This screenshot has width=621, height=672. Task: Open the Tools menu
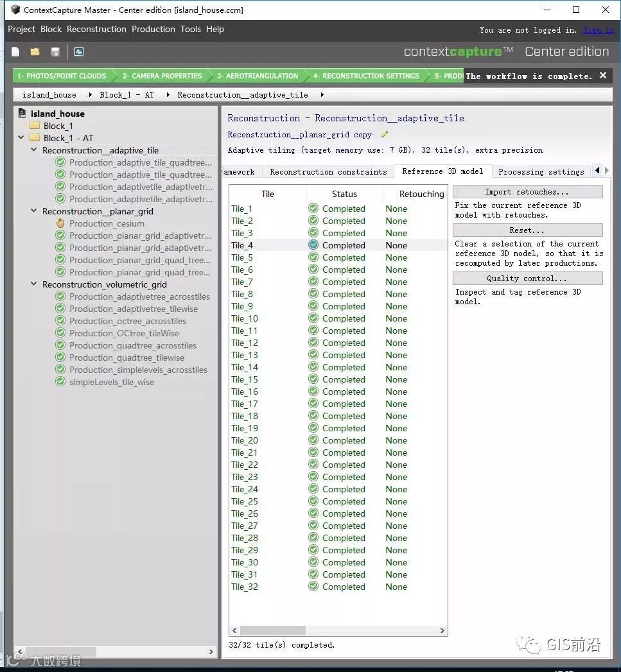tap(191, 29)
